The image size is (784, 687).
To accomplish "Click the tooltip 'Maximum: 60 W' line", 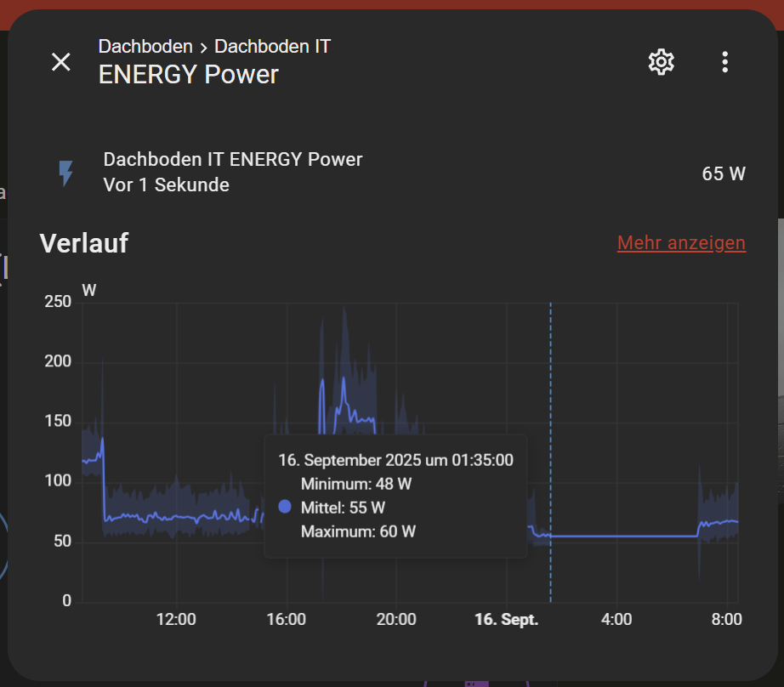I will coord(358,531).
